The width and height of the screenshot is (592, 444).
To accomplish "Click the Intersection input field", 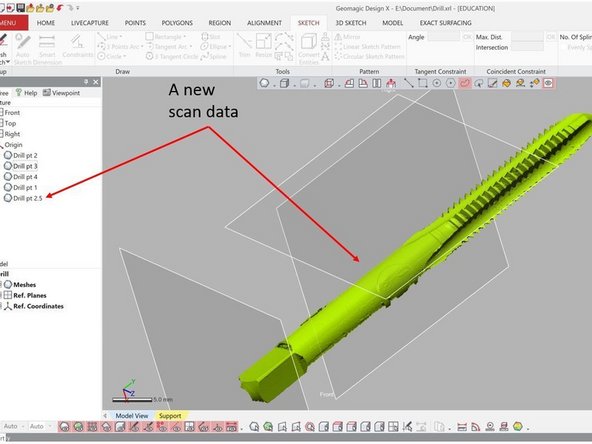I will tap(527, 47).
